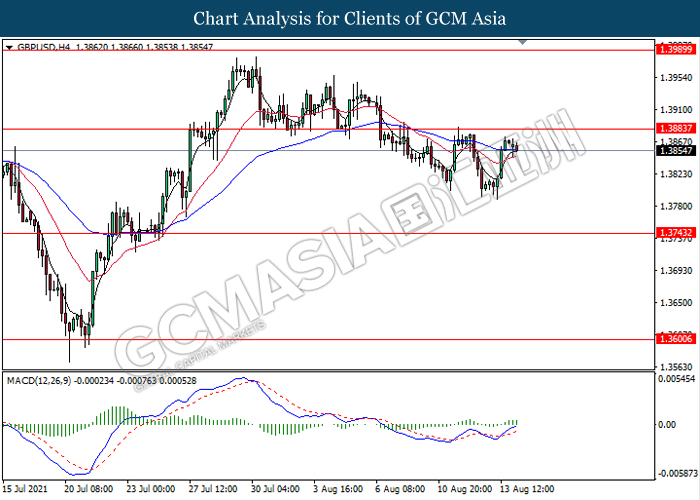Select the 1.38837 red price label

[x=676, y=129]
